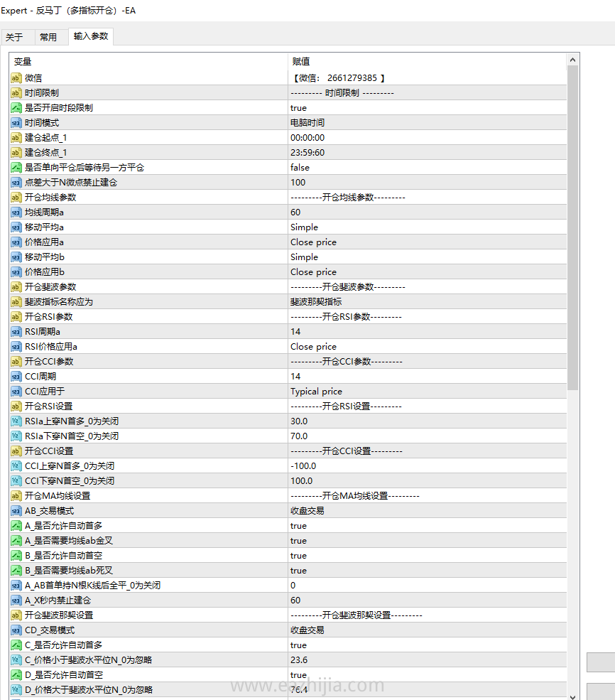Click the double icon beside RSIa下穿N首空_0为关闭
Viewport: 615px width, 700px height.
tap(16, 436)
